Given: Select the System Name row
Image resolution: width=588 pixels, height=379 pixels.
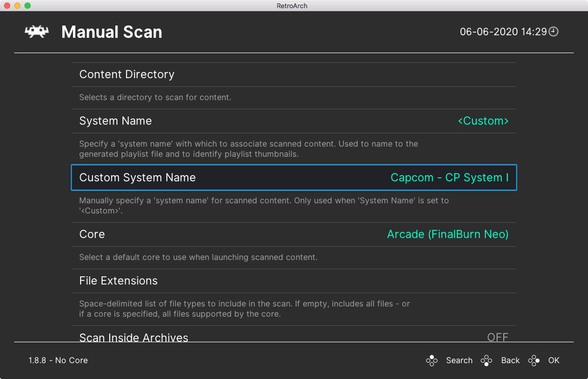Looking at the screenshot, I should (294, 121).
